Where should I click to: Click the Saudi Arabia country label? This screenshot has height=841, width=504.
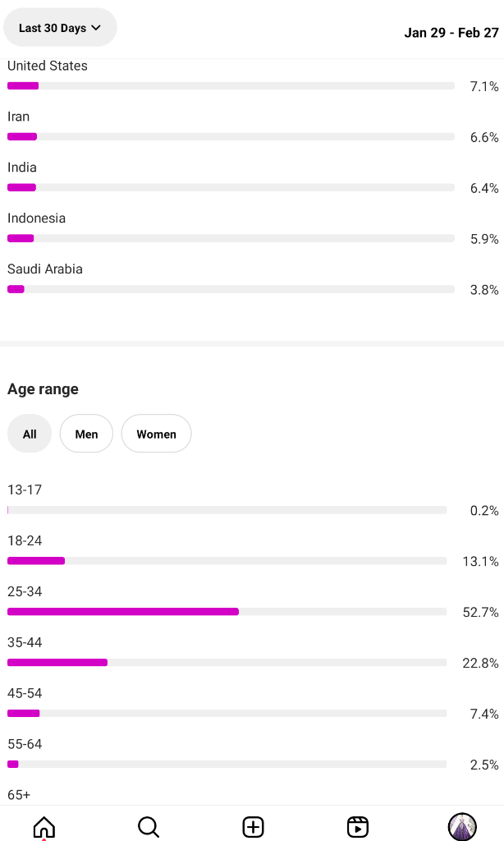pyautogui.click(x=45, y=269)
